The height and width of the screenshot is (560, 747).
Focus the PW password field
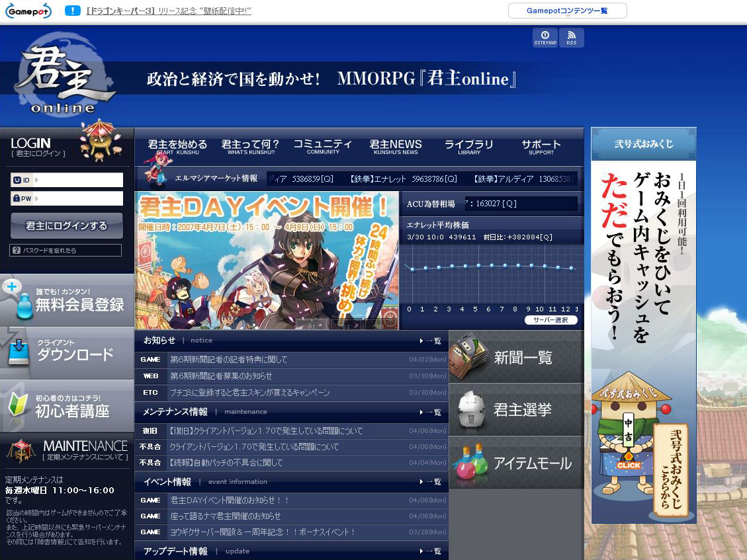[67, 198]
